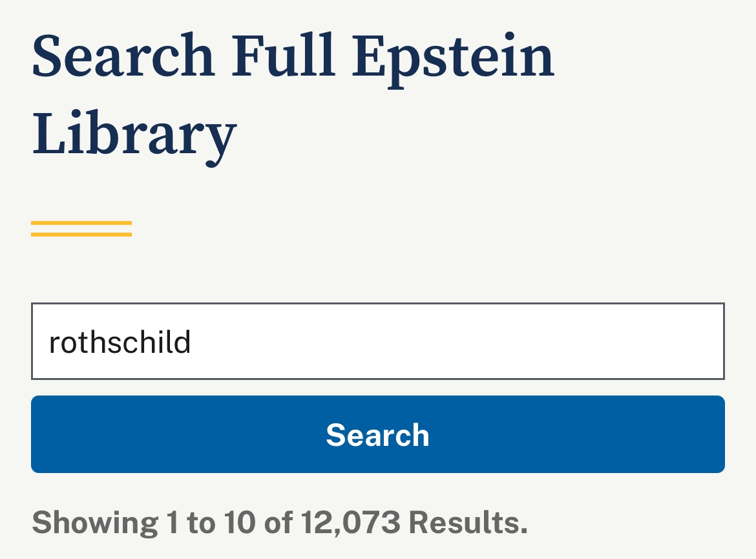Click the word "Search" in the page heading
The image size is (756, 559).
click(123, 57)
